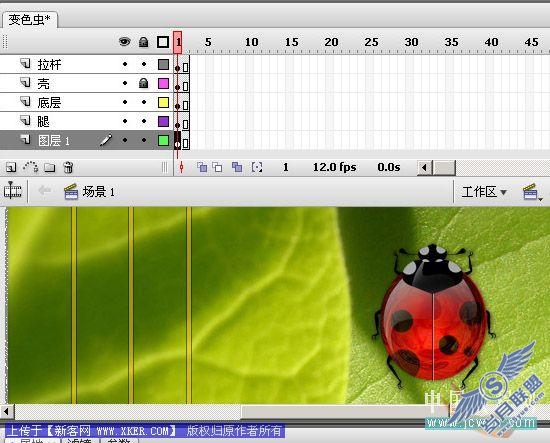Toggle visibility dot of 拉杆 layer
550x443 pixels.
tap(125, 64)
